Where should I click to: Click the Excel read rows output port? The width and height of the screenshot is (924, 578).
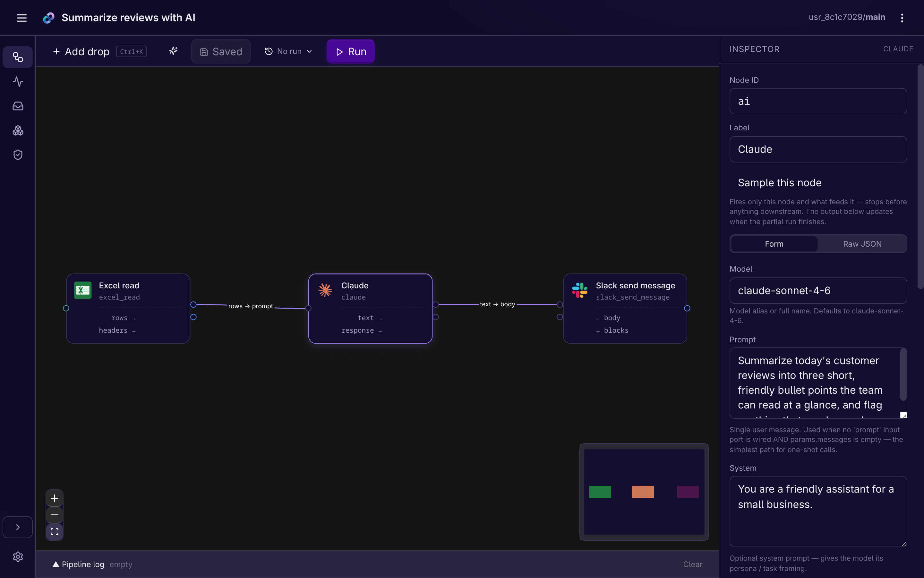coord(193,305)
